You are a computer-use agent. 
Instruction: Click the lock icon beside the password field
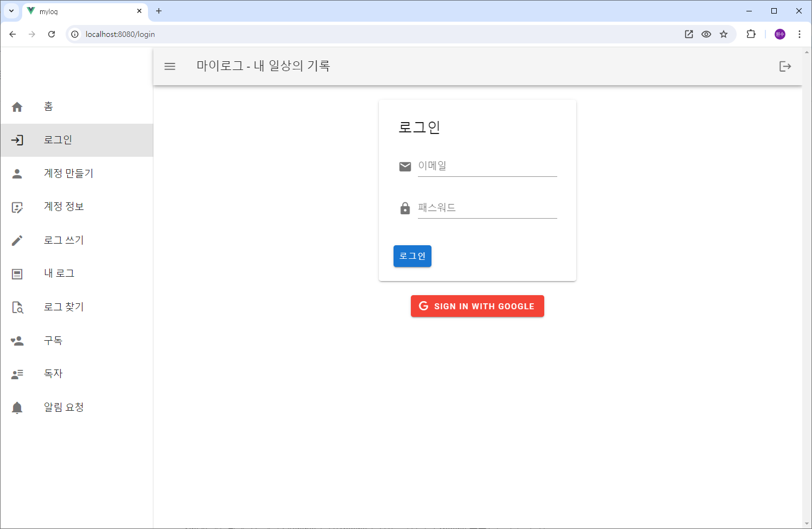[x=405, y=207]
